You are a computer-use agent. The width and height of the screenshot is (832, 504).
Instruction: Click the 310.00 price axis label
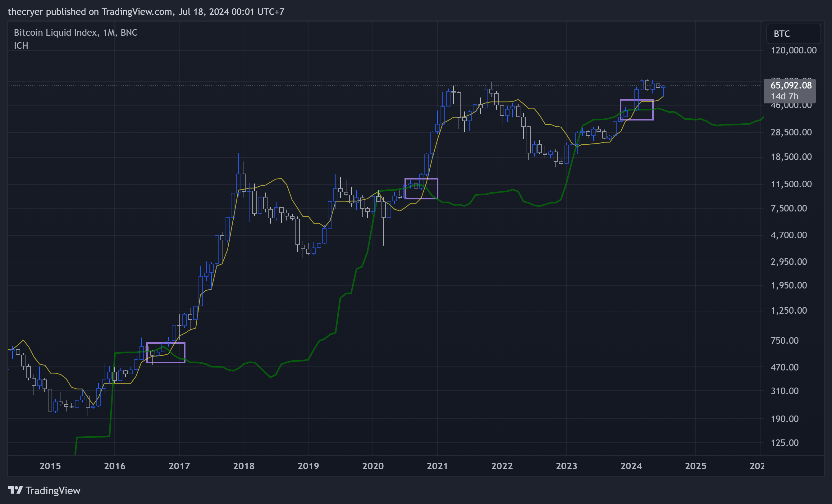(x=785, y=391)
